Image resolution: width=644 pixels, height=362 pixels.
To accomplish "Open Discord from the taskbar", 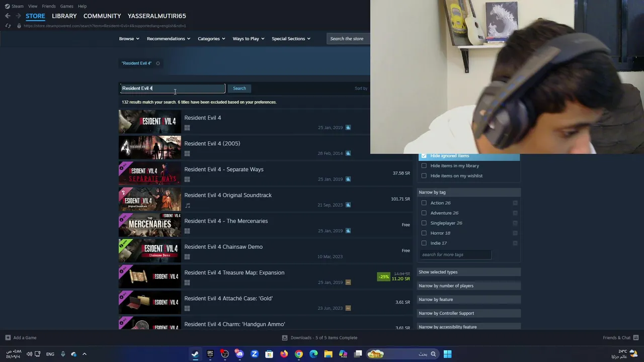I will 239,354.
